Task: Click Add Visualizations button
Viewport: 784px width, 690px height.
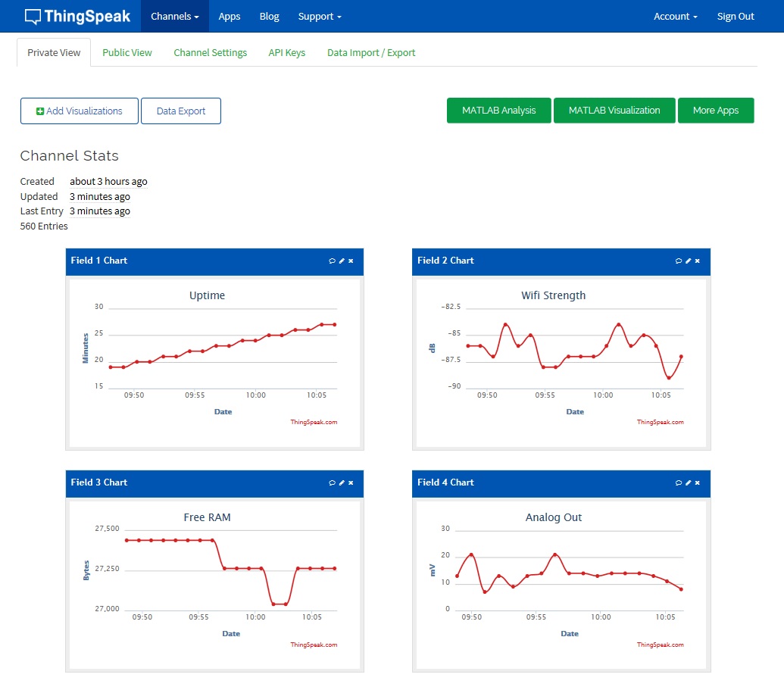Action: (x=80, y=111)
